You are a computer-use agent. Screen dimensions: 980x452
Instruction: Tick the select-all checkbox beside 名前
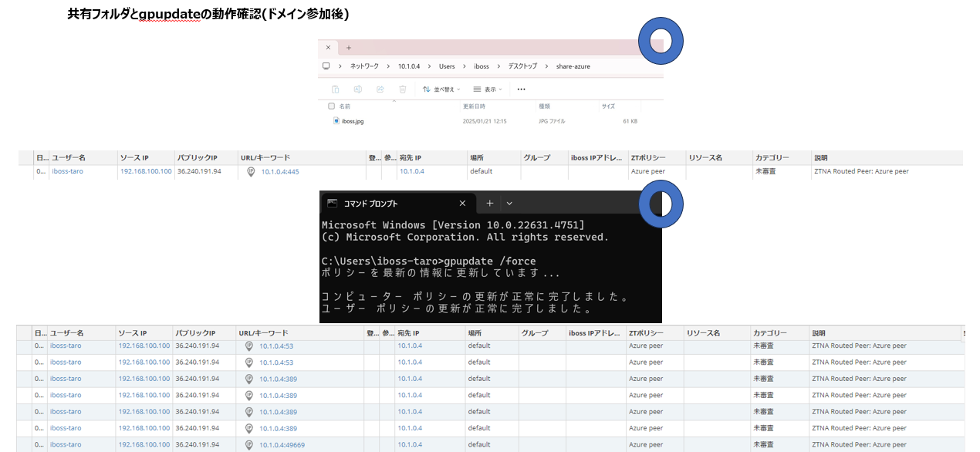(x=332, y=106)
